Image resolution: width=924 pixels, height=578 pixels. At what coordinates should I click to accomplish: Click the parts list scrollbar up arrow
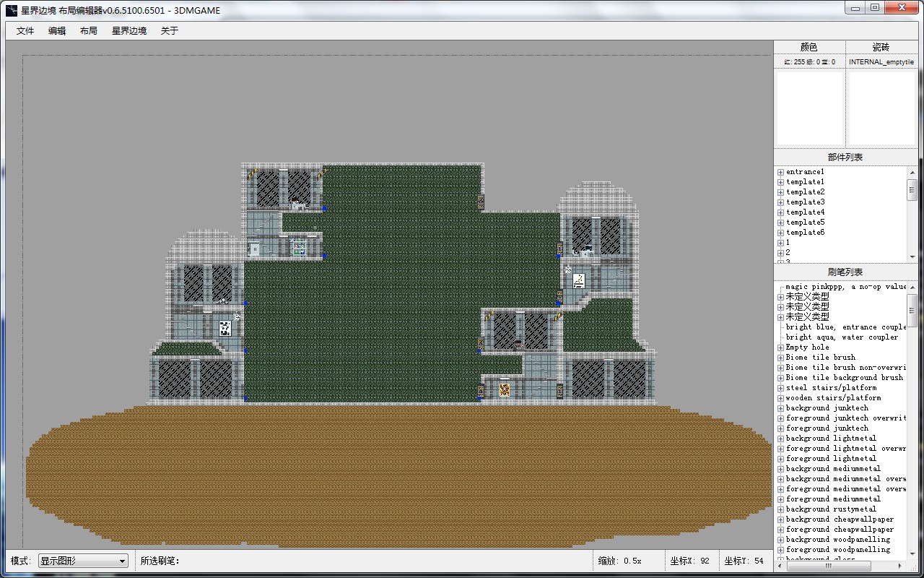coord(912,173)
